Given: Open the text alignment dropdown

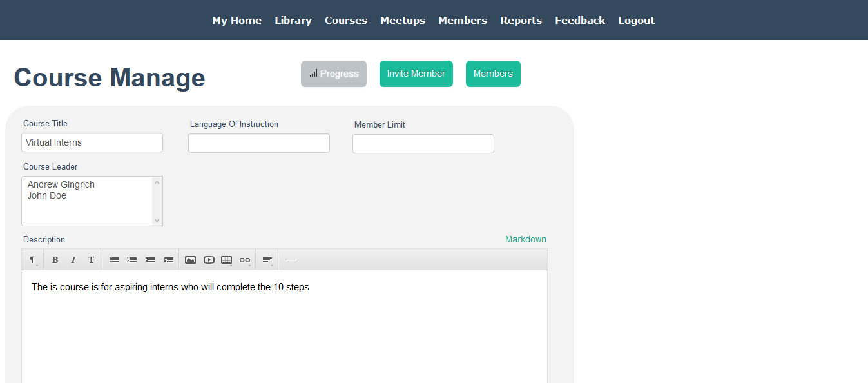Looking at the screenshot, I should pyautogui.click(x=267, y=259).
